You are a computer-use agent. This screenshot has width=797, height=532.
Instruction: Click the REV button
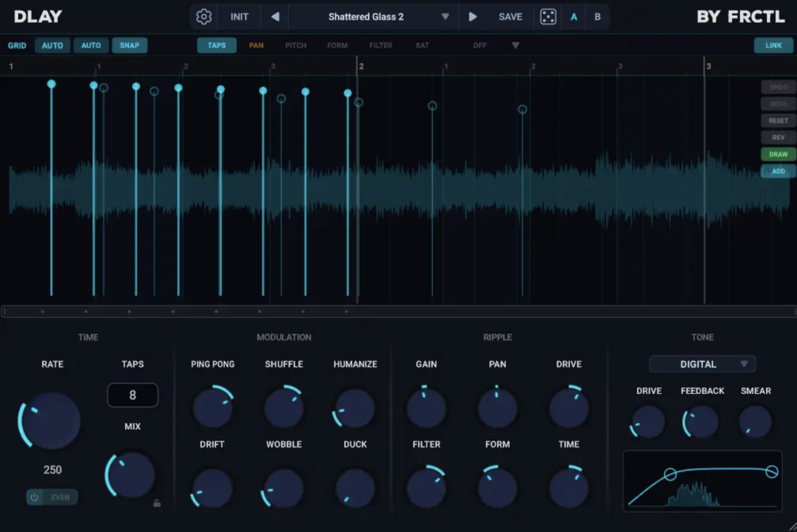(x=778, y=137)
